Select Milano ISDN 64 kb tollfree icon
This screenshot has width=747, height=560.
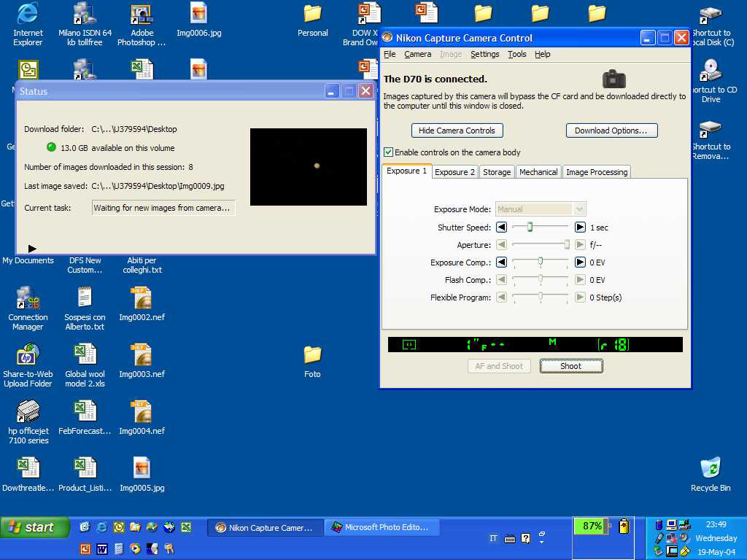85,24
